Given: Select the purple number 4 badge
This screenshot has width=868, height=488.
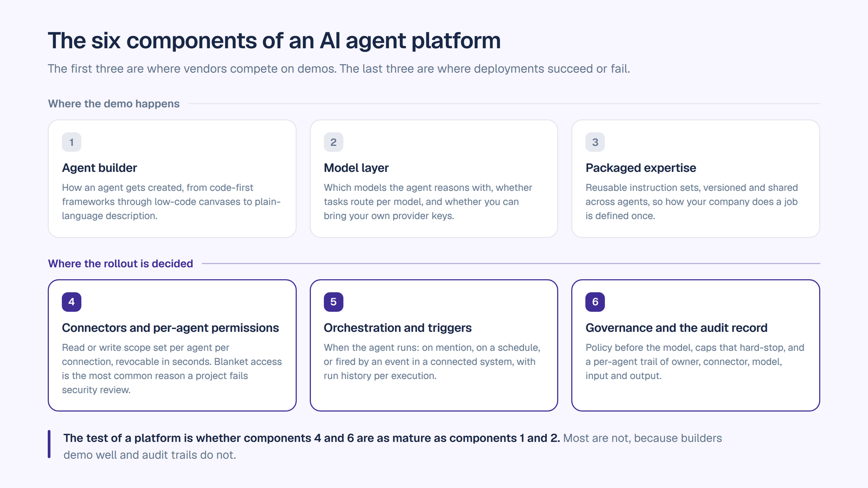Looking at the screenshot, I should [72, 302].
